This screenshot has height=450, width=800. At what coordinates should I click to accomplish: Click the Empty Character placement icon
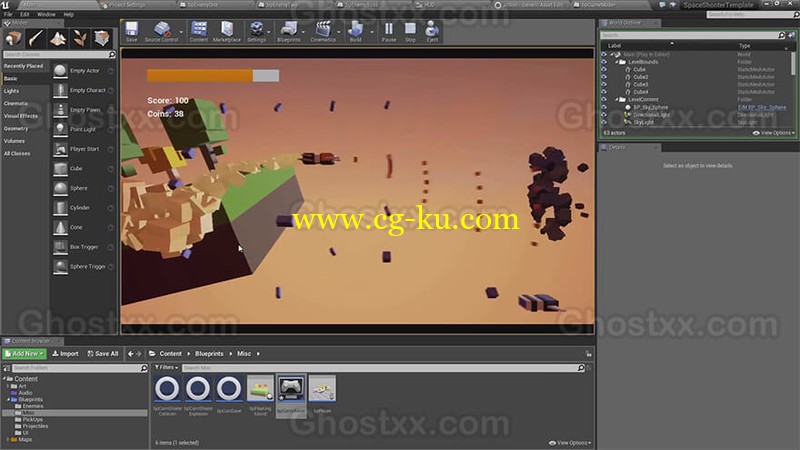click(x=60, y=90)
